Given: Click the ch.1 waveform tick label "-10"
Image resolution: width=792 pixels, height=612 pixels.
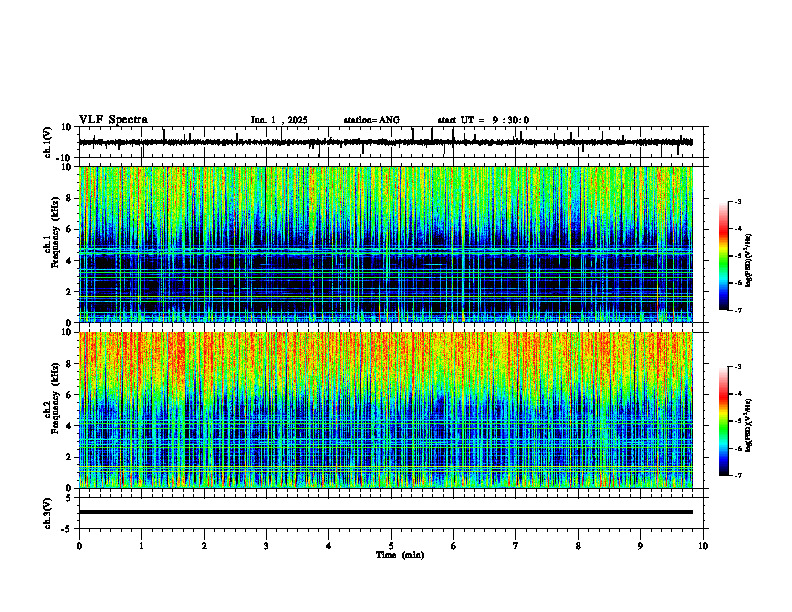Looking at the screenshot, I should pos(65,158).
